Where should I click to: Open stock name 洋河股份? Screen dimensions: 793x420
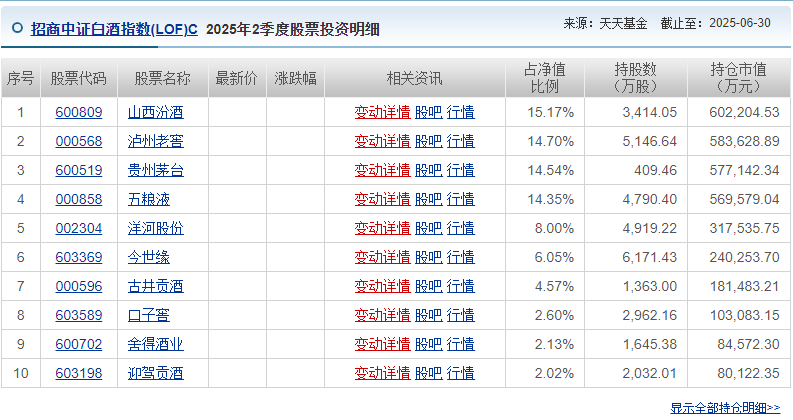[x=156, y=228]
